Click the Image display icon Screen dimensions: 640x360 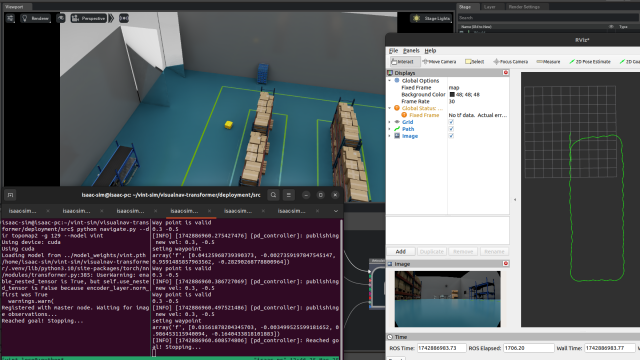(x=397, y=136)
